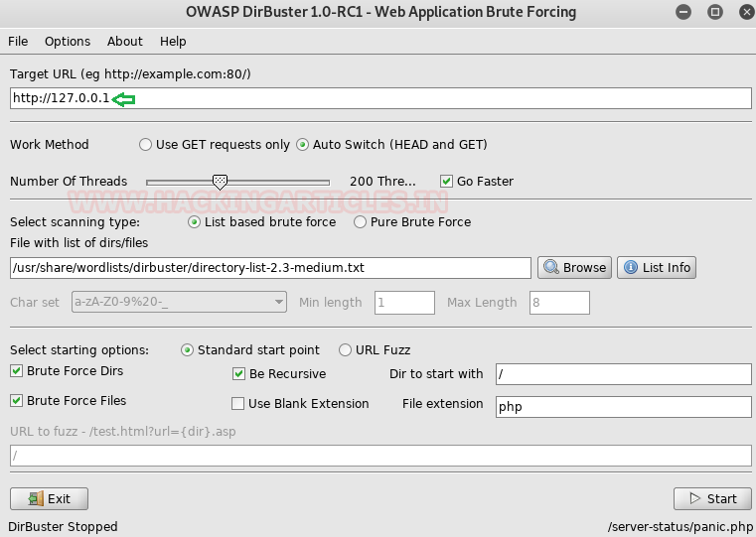The image size is (756, 537).
Task: Close the DirBuster window
Action: pyautogui.click(x=747, y=12)
